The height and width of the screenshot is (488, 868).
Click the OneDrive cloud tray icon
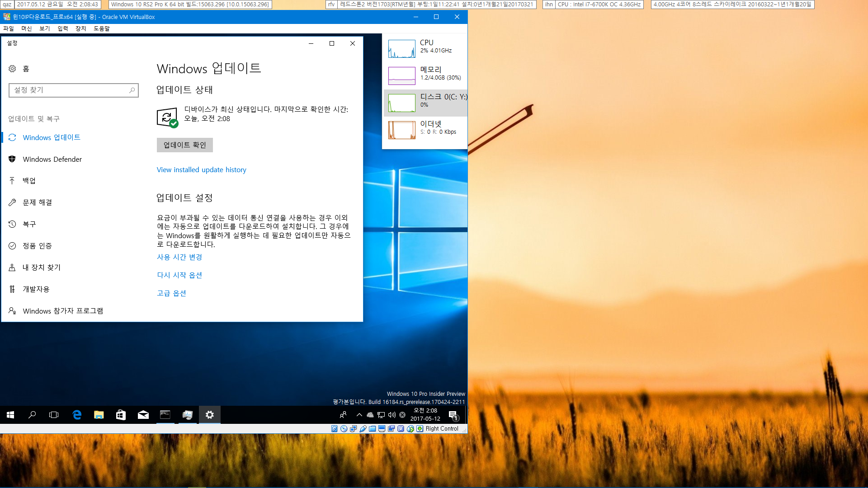[x=370, y=415]
